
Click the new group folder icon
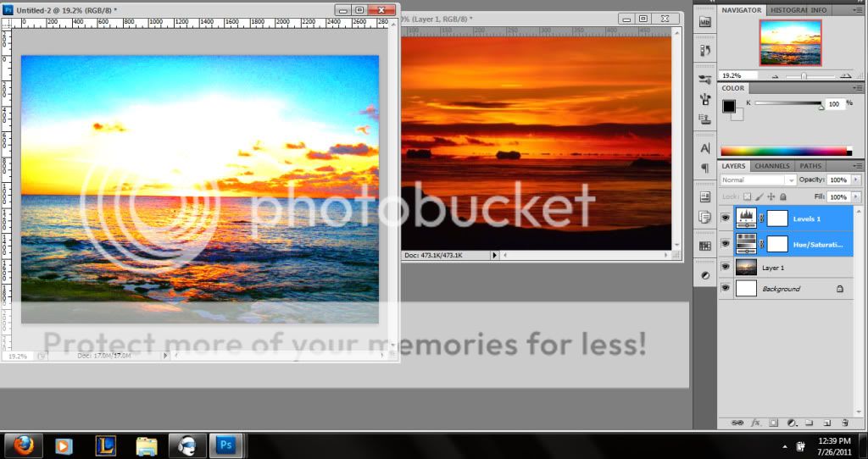(x=810, y=423)
